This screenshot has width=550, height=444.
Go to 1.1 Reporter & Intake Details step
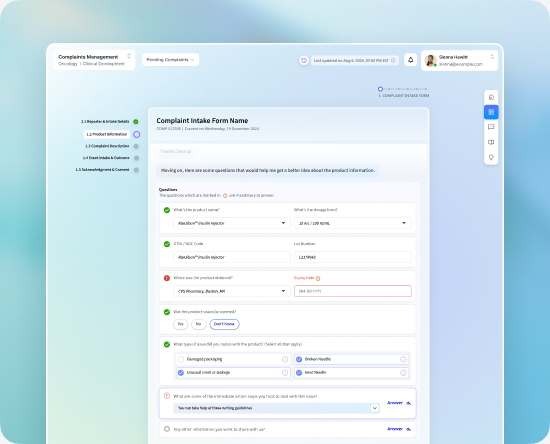pos(105,122)
